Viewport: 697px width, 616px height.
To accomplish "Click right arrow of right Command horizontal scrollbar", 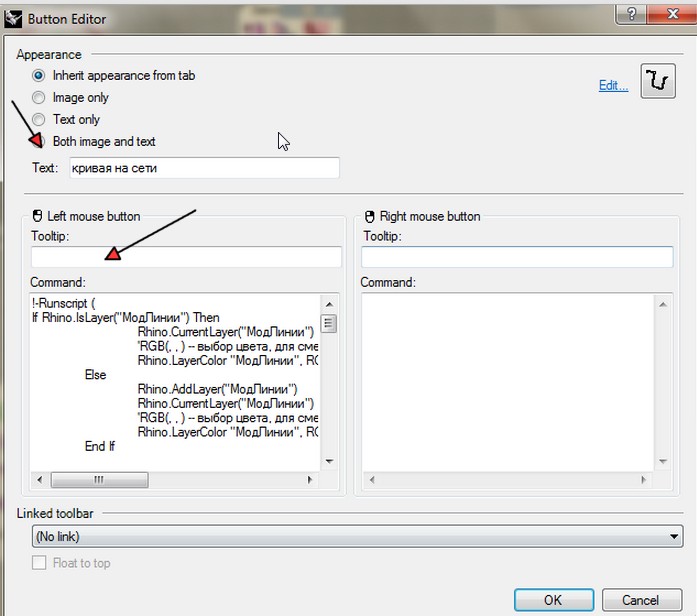I will (643, 480).
